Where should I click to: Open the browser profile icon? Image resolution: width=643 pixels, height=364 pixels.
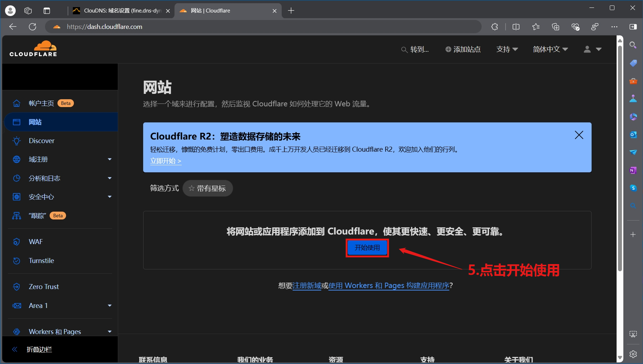10,11
